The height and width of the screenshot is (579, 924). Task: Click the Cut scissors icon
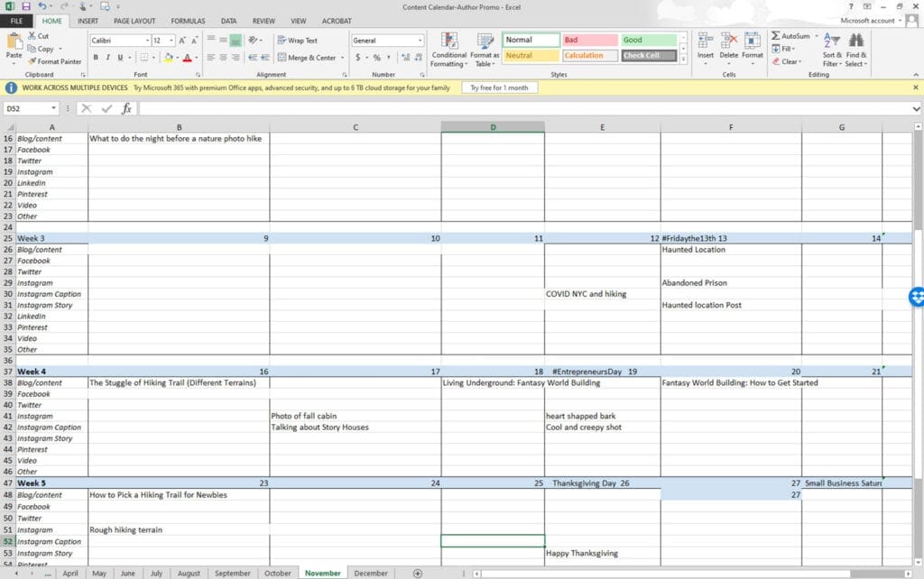(32, 36)
